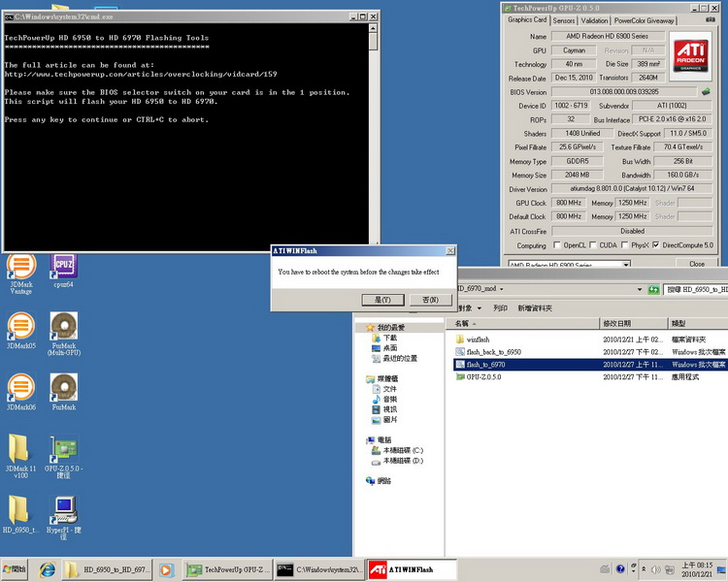Open HD_6950_t... desktop folder
The width and height of the screenshot is (728, 582).
[21, 514]
